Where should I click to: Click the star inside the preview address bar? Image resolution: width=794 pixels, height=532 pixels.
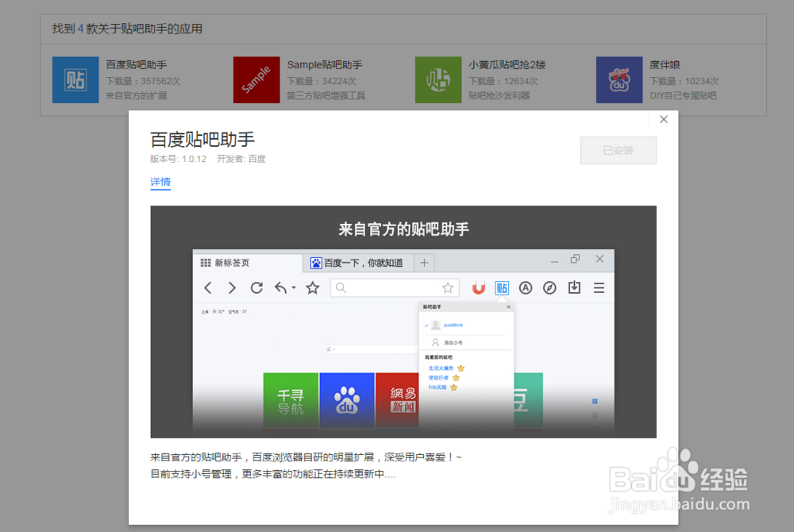point(448,288)
